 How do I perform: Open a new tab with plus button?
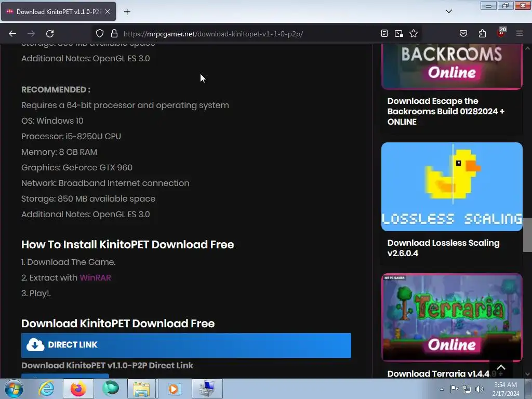point(127,12)
